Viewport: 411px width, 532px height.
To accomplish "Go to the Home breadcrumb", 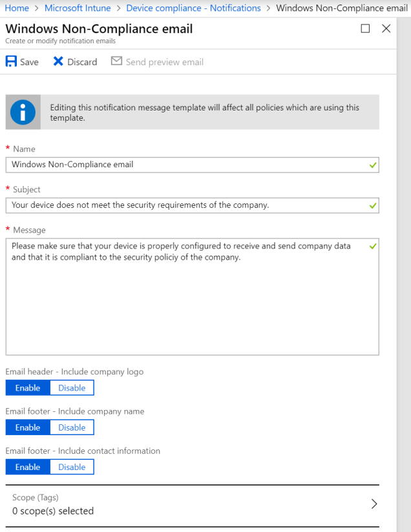I will tap(17, 8).
